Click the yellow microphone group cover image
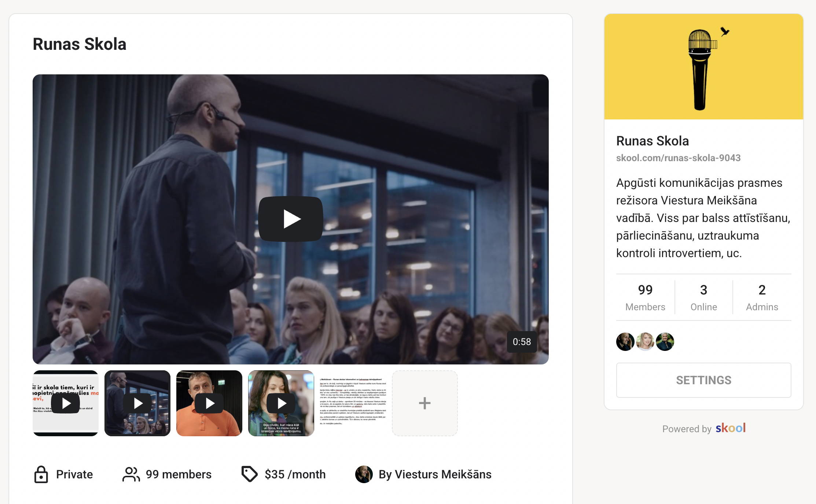The image size is (816, 504). coord(703,67)
